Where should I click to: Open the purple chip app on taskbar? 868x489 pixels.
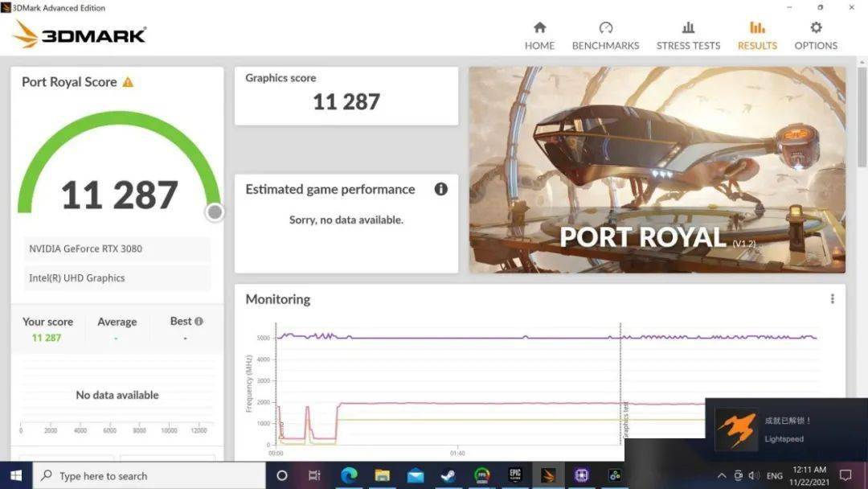coord(581,475)
